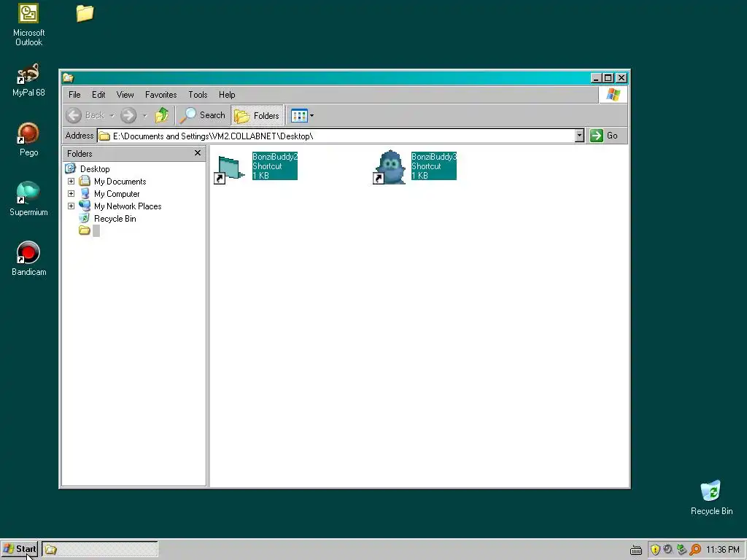Click the Start button

coord(20,549)
